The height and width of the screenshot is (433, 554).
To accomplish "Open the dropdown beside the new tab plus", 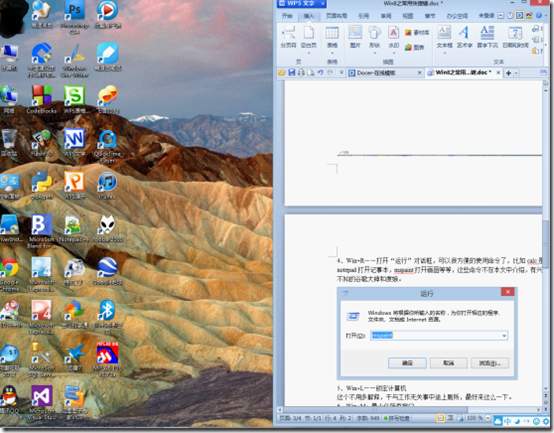I will click(516, 73).
